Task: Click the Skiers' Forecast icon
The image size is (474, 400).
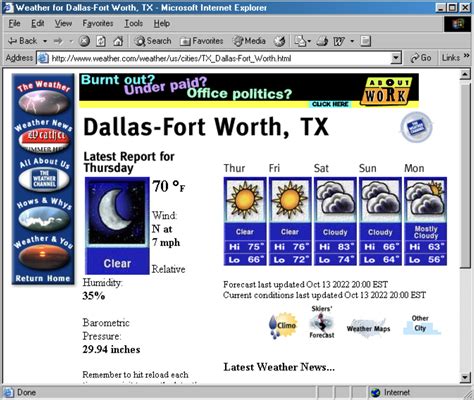Action: 322,322
